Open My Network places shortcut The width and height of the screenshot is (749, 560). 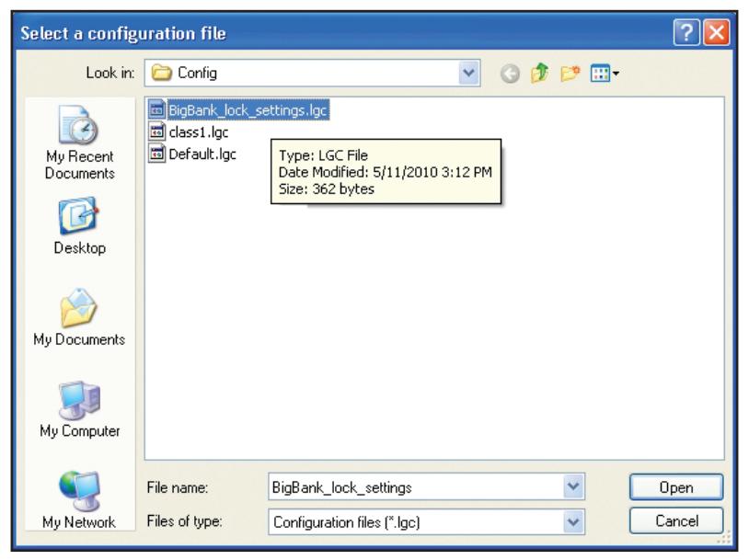tap(79, 500)
